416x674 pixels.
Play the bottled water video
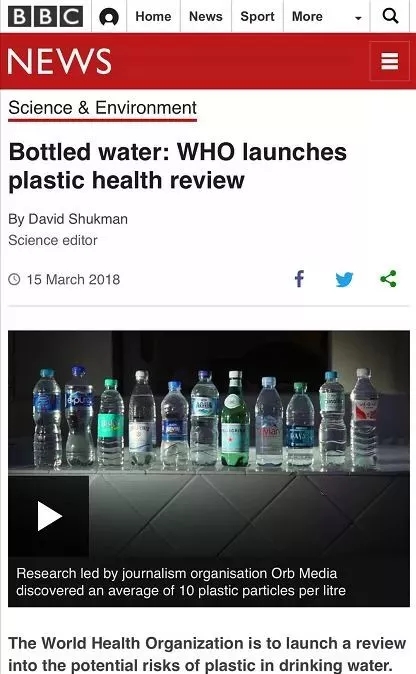click(49, 516)
